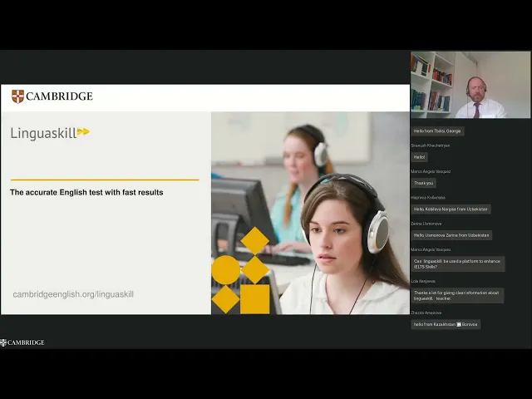Screen dimensions: 532x399
Task: Select 'Hello. Usmonova Zarina from Uzbekistan' message
Action: pos(451,235)
